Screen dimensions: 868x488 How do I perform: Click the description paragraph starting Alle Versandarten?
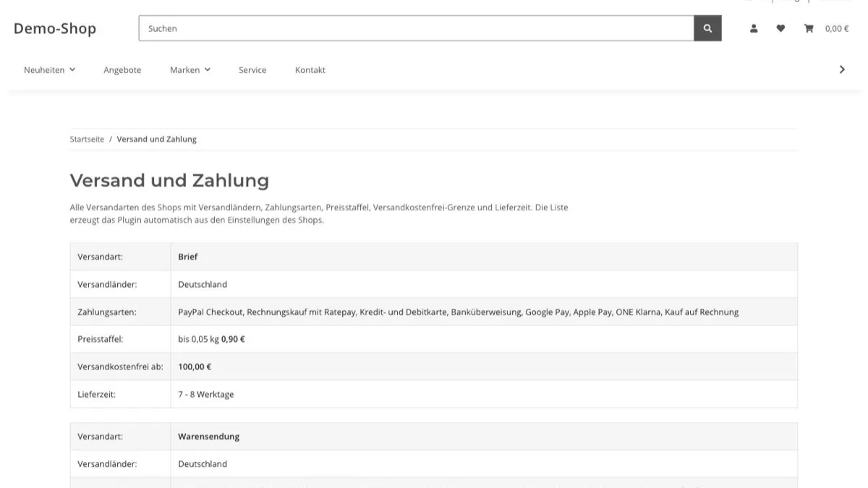319,214
